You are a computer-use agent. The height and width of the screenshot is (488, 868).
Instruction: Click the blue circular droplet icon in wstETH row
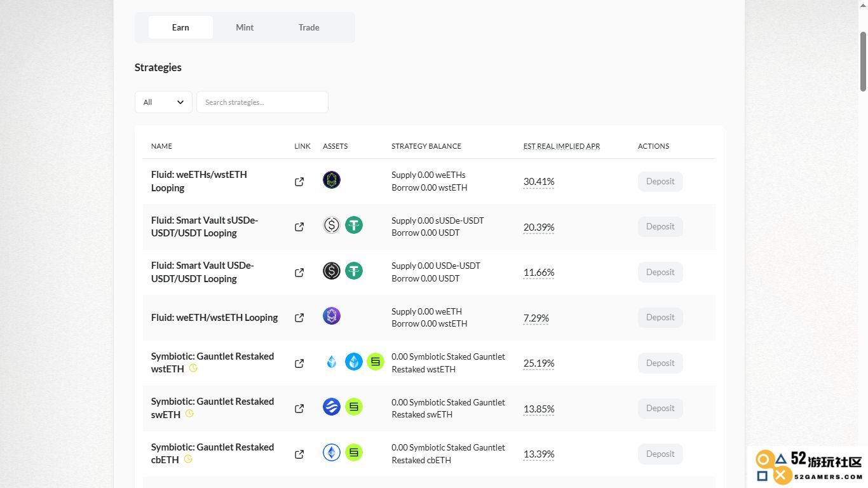pyautogui.click(x=354, y=362)
